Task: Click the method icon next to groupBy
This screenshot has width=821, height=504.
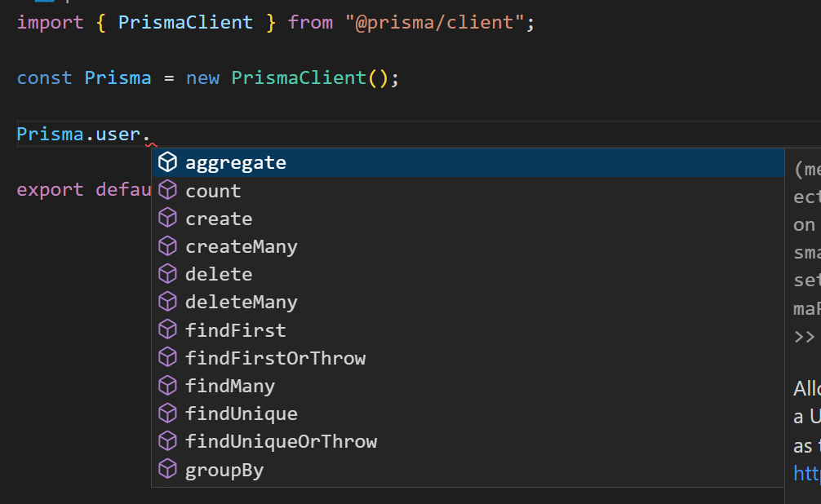Action: (x=167, y=469)
